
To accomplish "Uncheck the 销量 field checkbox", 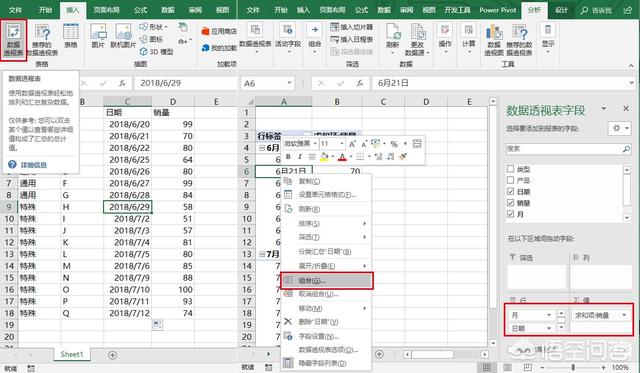I will 510,203.
